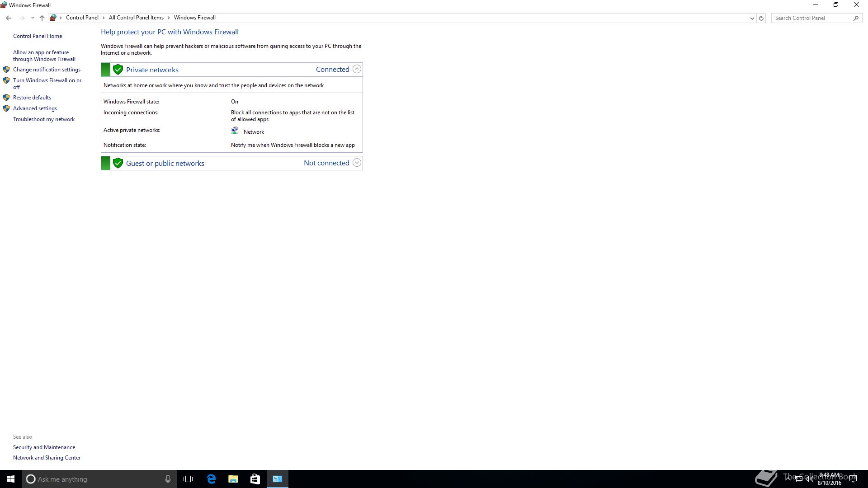Open Windows Store from taskbar

point(255,479)
